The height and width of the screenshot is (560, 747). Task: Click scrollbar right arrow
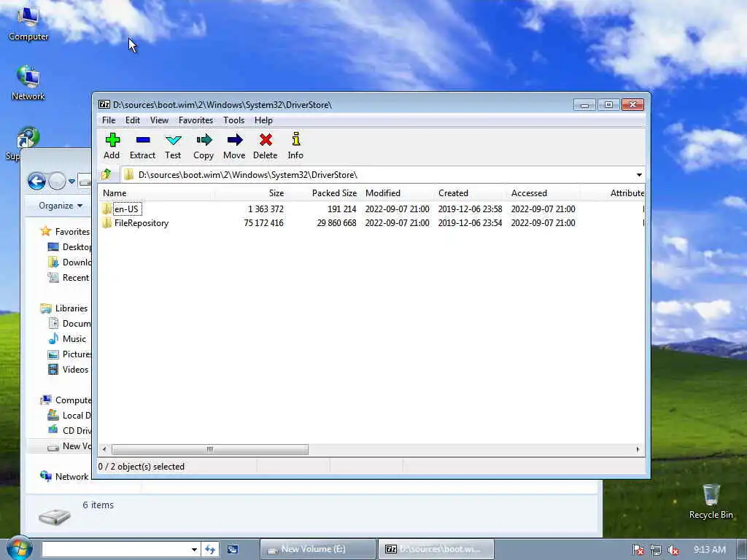click(638, 449)
